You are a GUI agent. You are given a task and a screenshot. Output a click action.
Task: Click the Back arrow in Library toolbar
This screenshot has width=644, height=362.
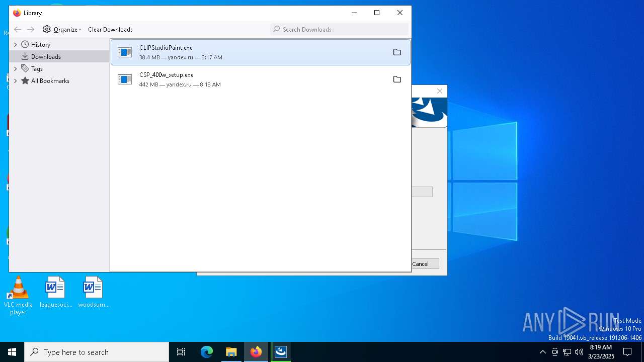click(x=18, y=30)
